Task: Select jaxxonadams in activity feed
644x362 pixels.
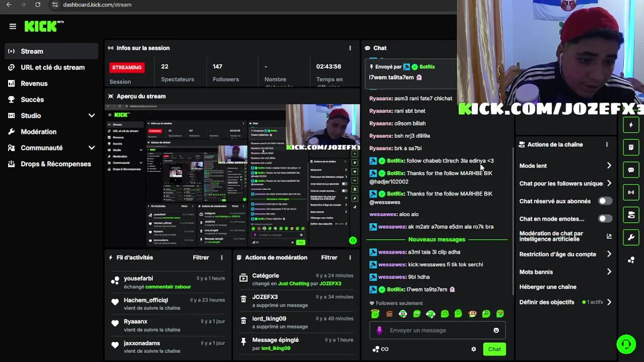Action: [142, 343]
